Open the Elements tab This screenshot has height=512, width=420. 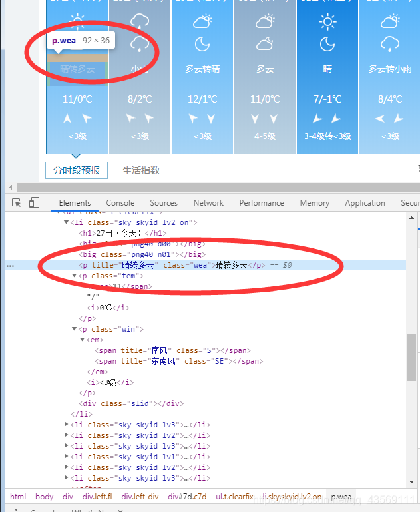(75, 203)
